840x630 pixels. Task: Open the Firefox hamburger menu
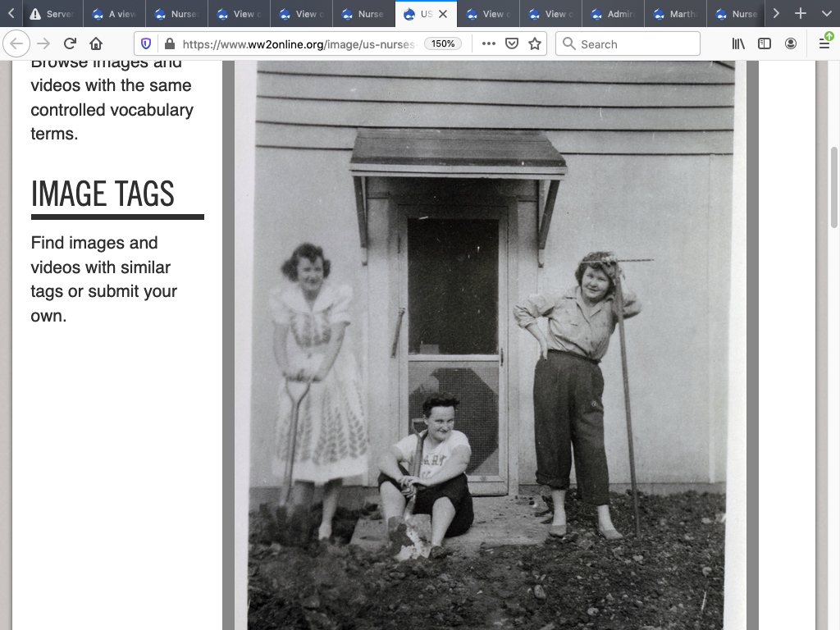824,43
